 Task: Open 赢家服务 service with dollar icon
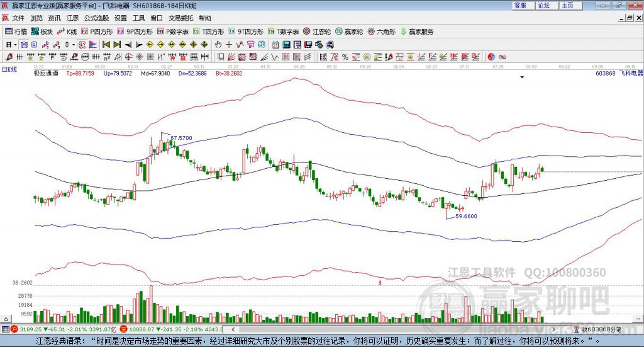click(x=417, y=31)
